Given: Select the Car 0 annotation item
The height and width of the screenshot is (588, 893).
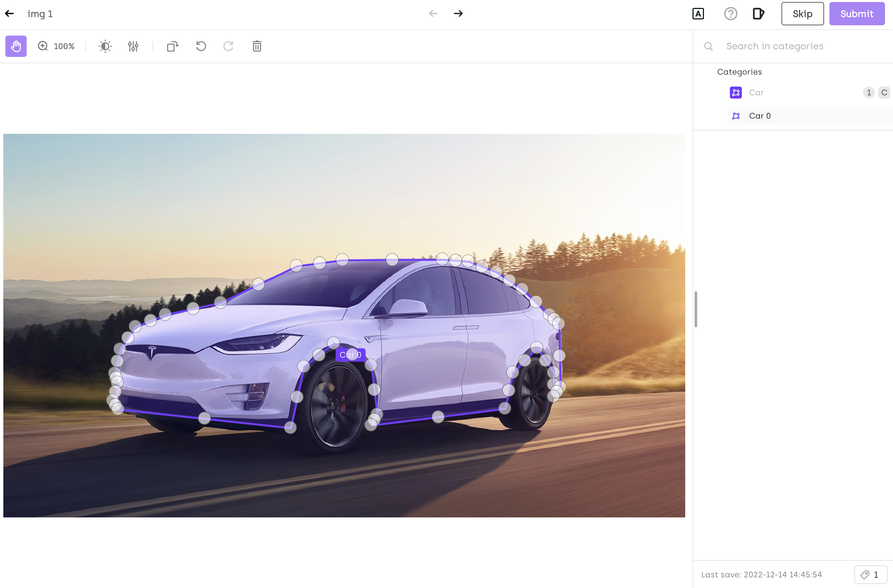Looking at the screenshot, I should (x=760, y=116).
